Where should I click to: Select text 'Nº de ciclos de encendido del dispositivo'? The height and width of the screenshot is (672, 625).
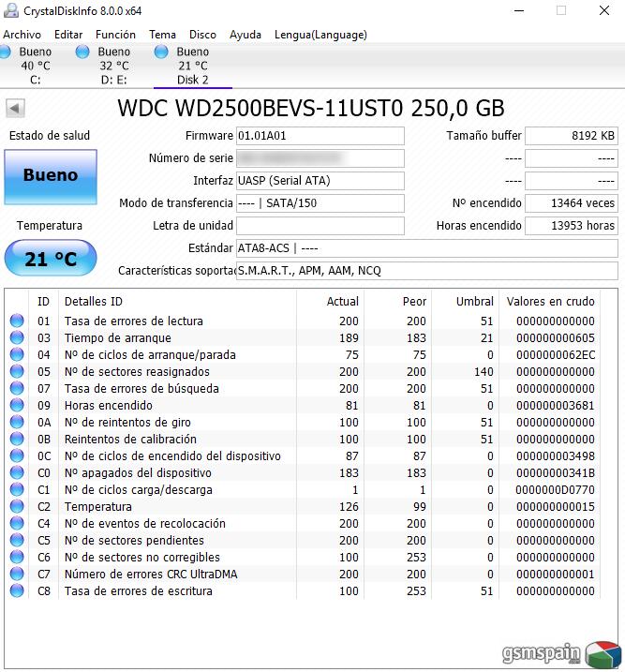[172, 455]
